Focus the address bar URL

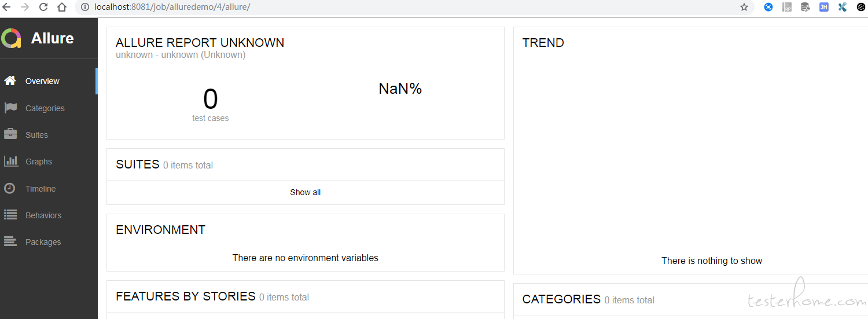[172, 7]
